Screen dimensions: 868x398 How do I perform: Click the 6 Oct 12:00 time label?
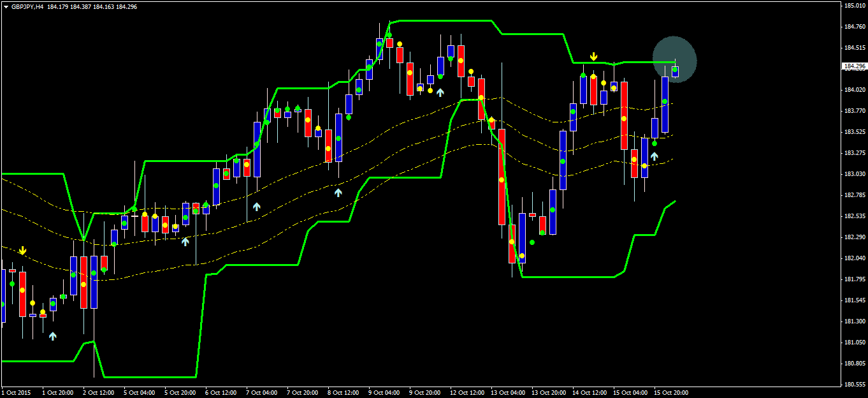click(221, 393)
